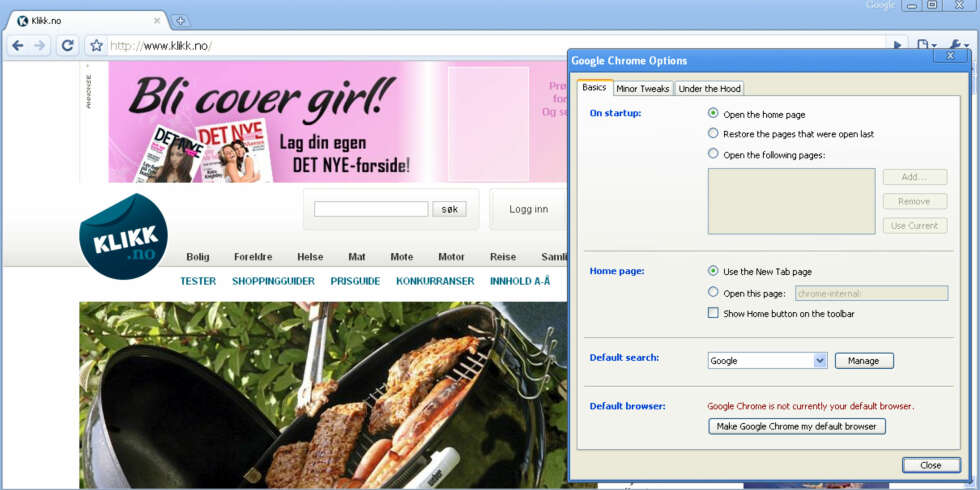Close the Klikk.no tab
This screenshot has width=980, height=490.
click(157, 21)
